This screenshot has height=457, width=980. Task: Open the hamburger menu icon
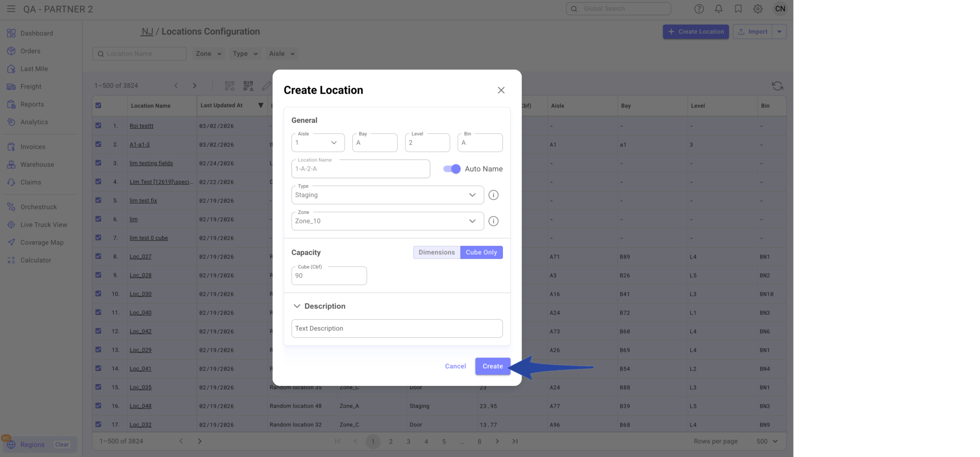click(x=11, y=9)
